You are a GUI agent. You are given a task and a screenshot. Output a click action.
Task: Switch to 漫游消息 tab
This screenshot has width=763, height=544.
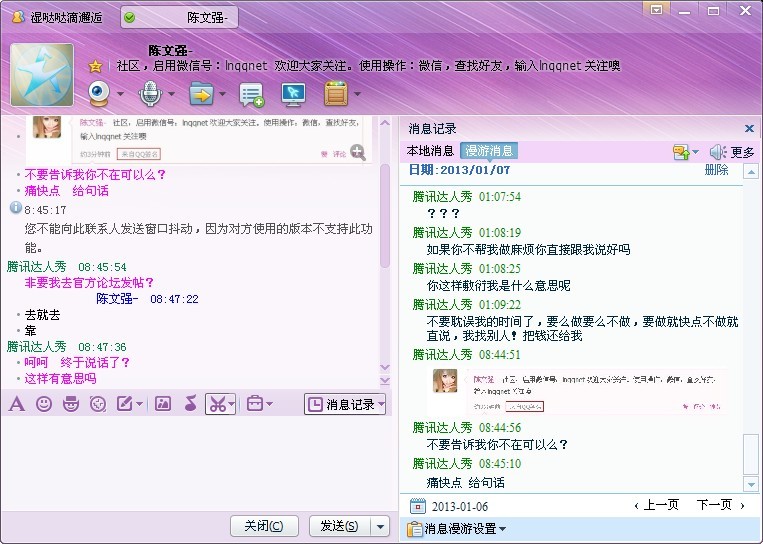point(489,151)
